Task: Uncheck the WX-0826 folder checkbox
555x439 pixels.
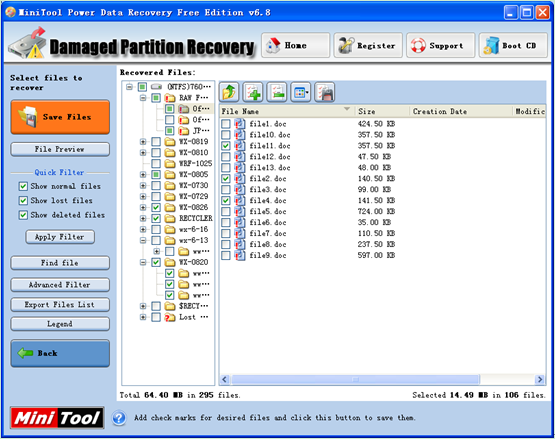Action: (x=156, y=207)
